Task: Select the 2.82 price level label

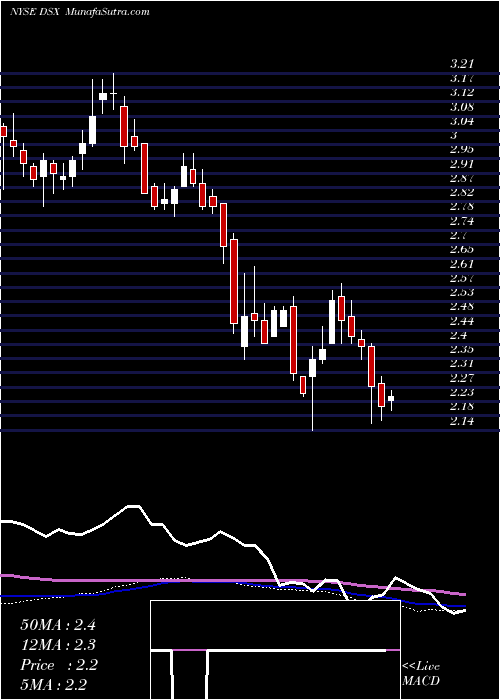Action: (x=462, y=192)
